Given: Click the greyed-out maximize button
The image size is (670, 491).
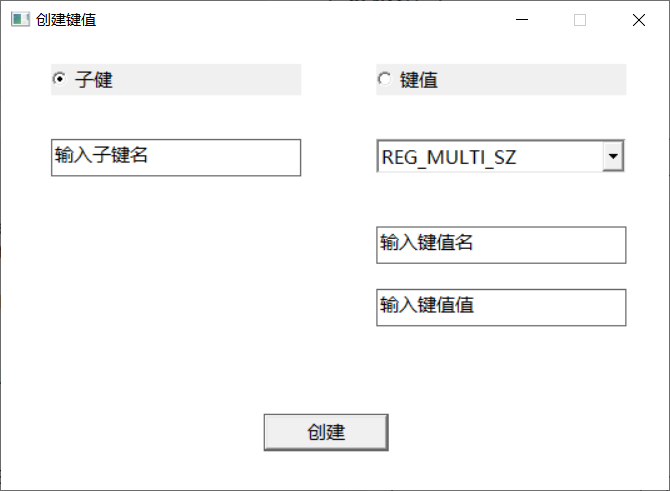Looking at the screenshot, I should (580, 19).
